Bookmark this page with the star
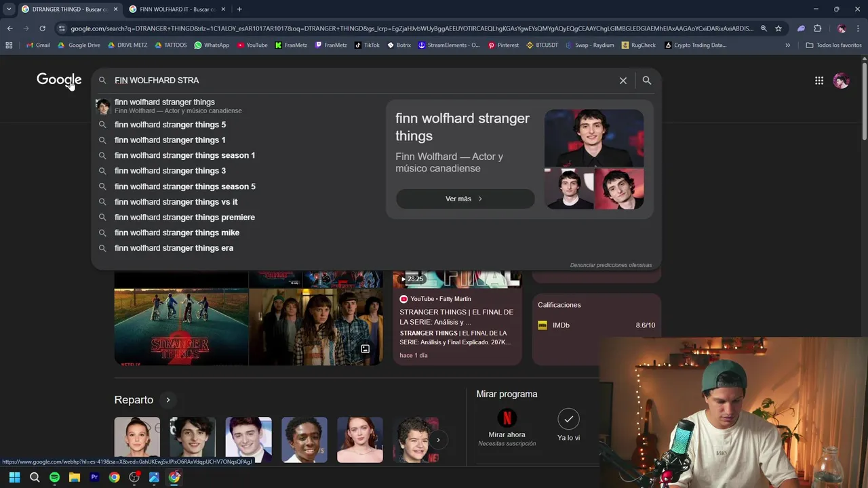Viewport: 868px width, 488px height. click(778, 28)
